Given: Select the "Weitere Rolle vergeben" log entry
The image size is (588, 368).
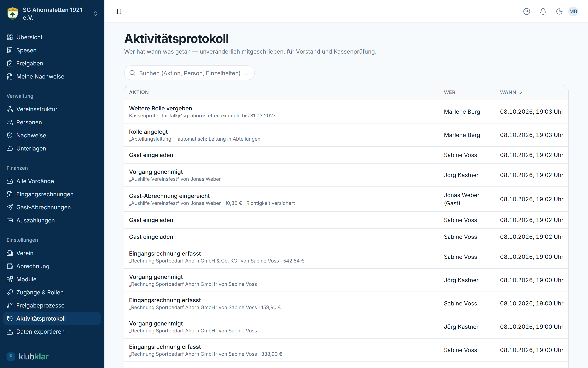Looking at the screenshot, I should (346, 112).
